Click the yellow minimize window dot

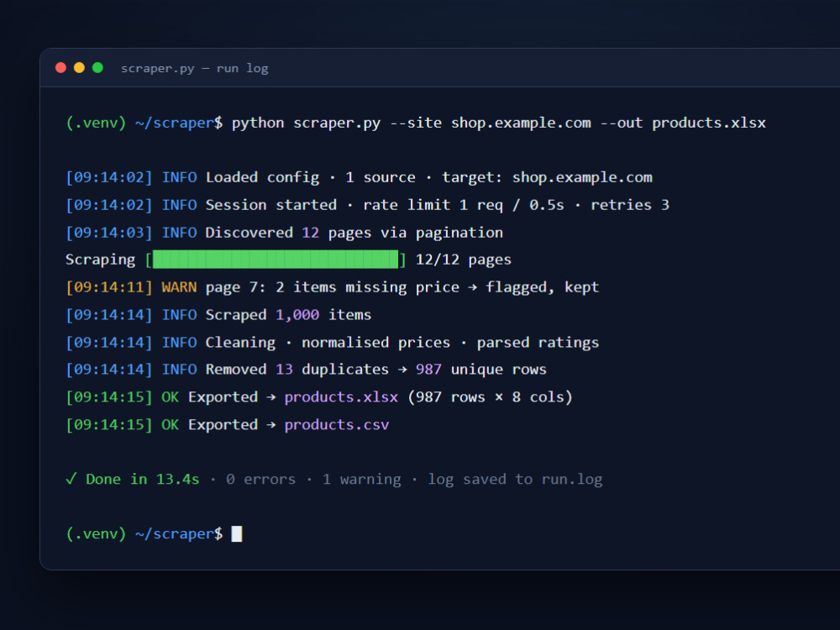79,67
